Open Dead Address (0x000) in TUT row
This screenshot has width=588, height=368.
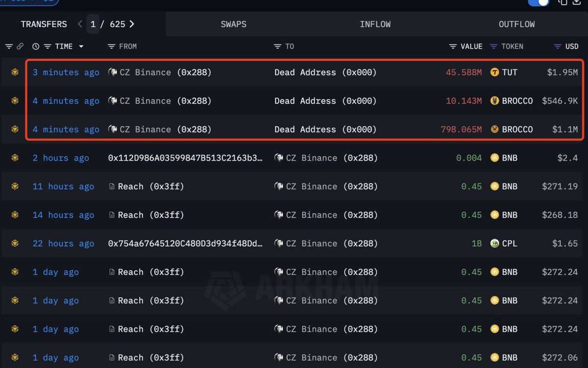[x=325, y=72]
